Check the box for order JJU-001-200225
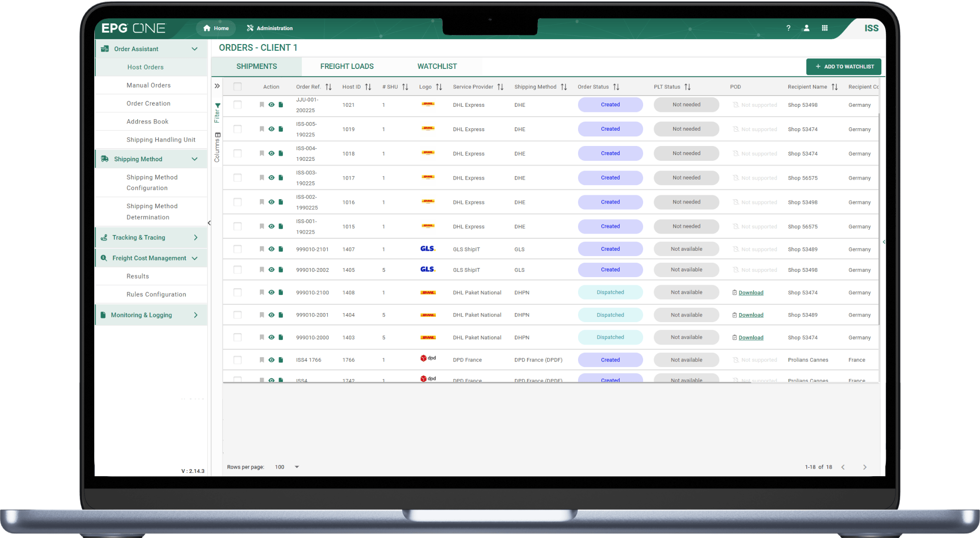Screen dimensions: 980x538 (x=237, y=105)
